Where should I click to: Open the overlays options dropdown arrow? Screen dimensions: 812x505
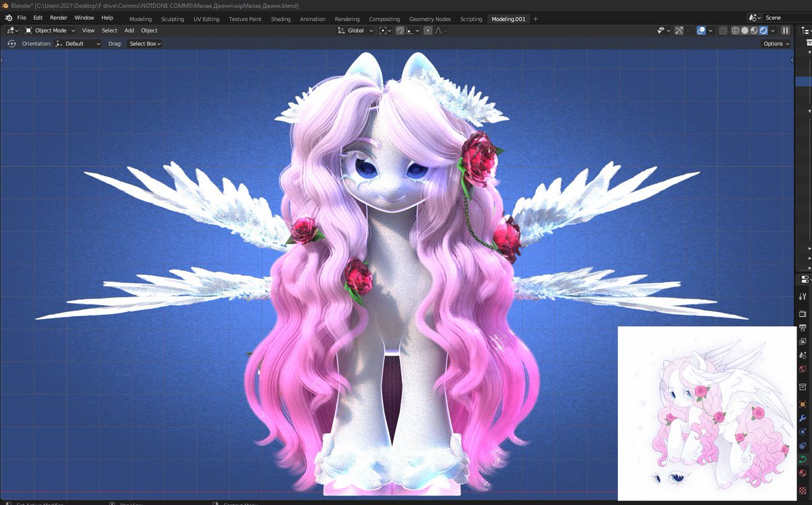click(x=710, y=30)
